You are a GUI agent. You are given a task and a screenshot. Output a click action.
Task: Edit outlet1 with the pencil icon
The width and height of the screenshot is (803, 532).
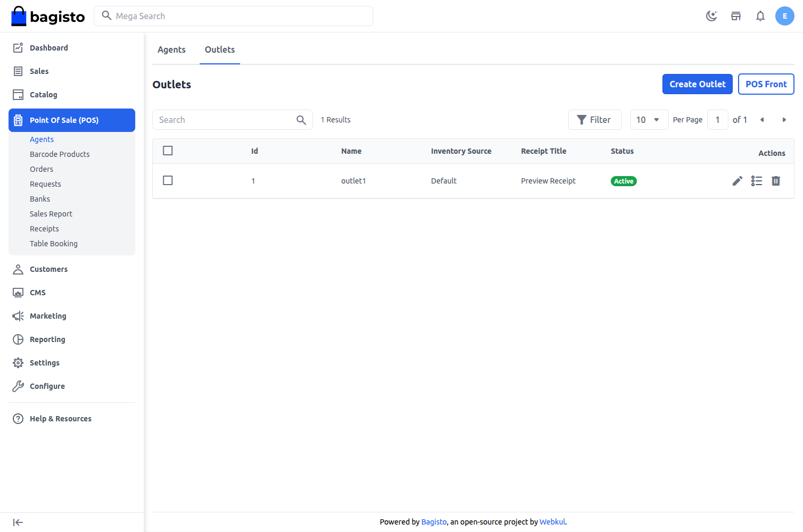click(x=738, y=181)
